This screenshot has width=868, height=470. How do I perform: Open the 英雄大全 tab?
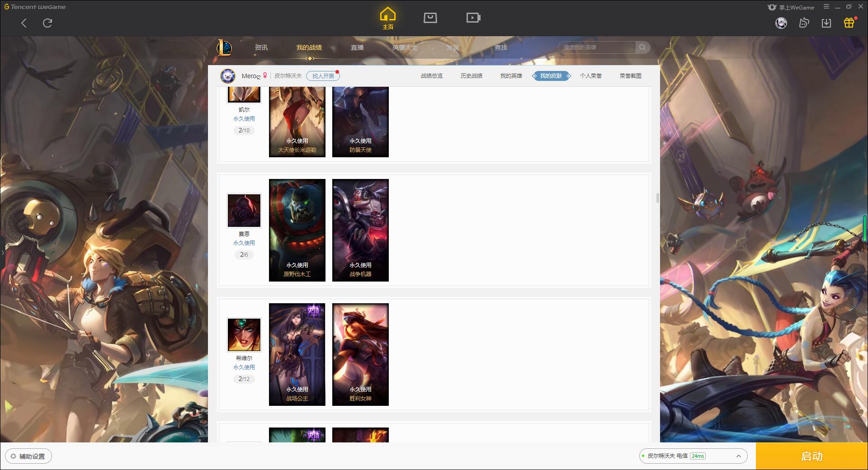405,47
